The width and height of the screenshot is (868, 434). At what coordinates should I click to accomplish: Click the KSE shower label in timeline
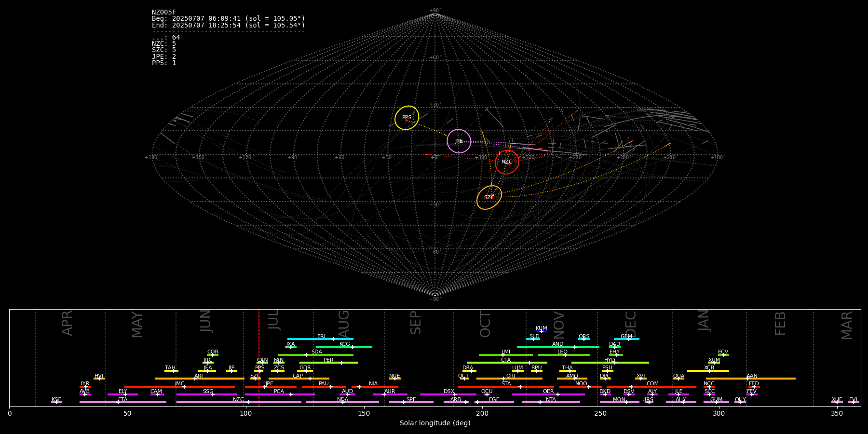[56, 400]
